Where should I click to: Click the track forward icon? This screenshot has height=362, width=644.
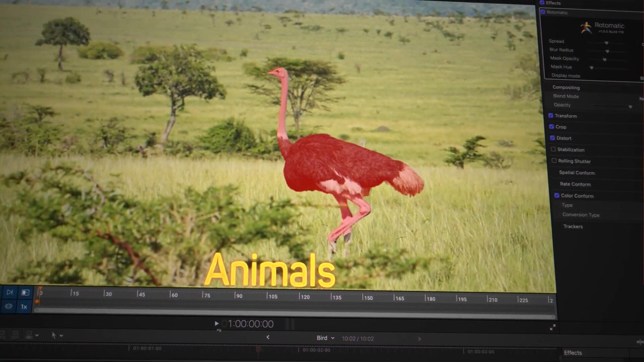click(10, 292)
